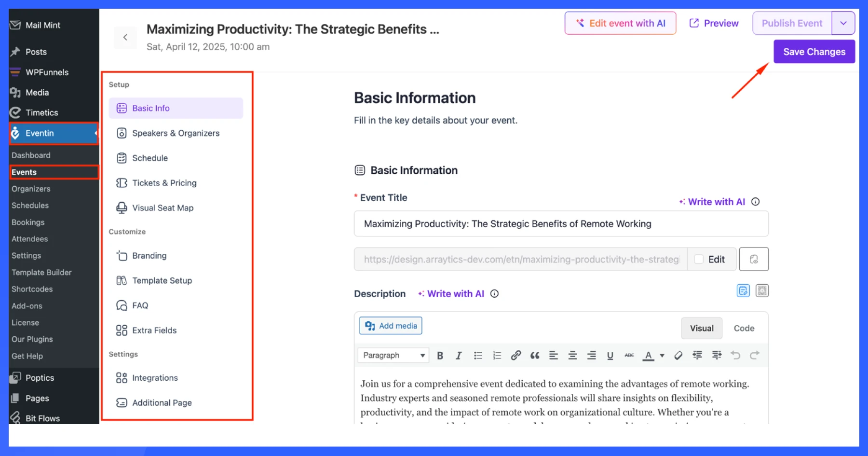This screenshot has height=456, width=868.
Task: Clear formatting with eraser icon
Action: (678, 356)
